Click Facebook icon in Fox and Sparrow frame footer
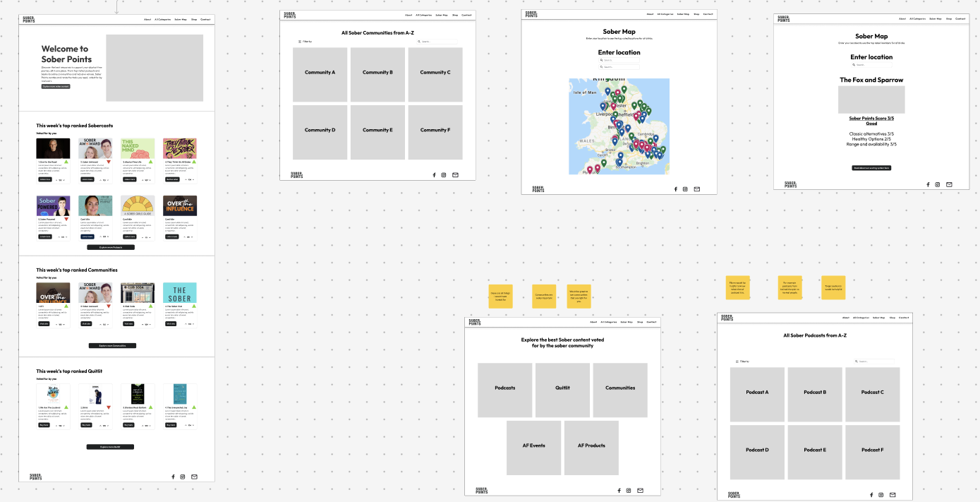The height and width of the screenshot is (502, 980). 928,184
